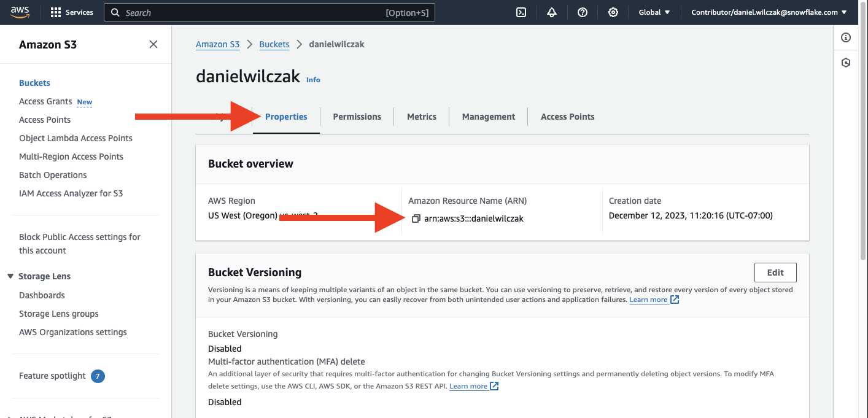Click Info link next to danielwilczak
868x418 pixels.
[x=313, y=80]
